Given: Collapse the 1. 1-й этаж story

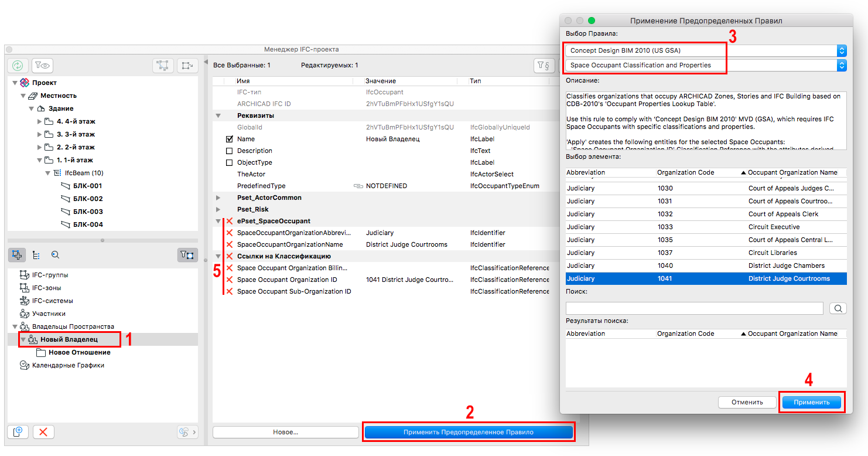Looking at the screenshot, I should point(40,160).
